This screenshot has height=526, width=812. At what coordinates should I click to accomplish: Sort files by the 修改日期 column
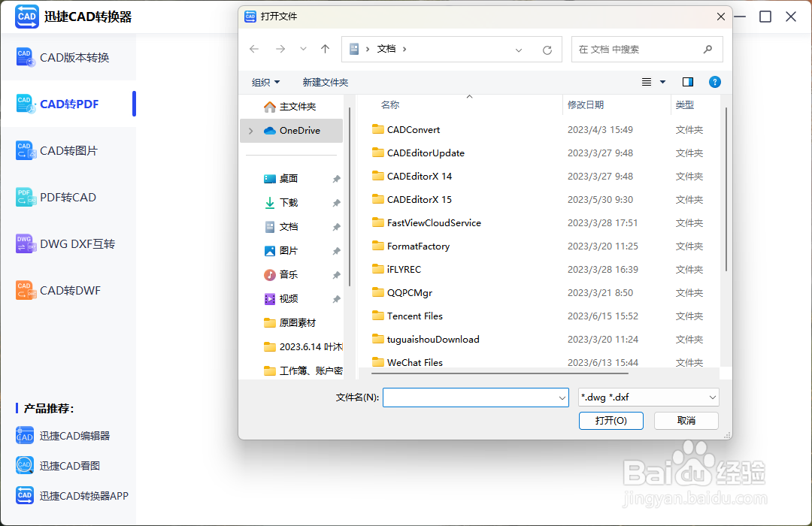(586, 105)
